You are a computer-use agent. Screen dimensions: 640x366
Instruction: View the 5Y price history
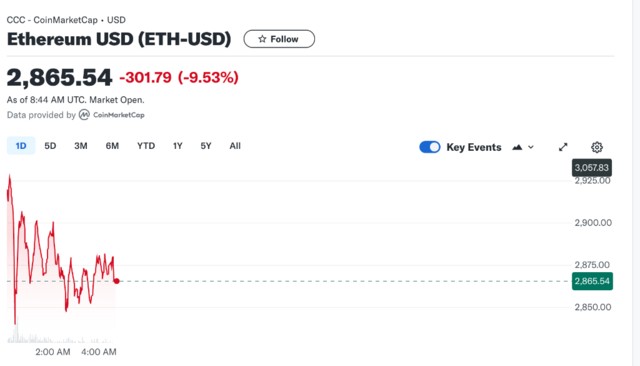point(206,146)
